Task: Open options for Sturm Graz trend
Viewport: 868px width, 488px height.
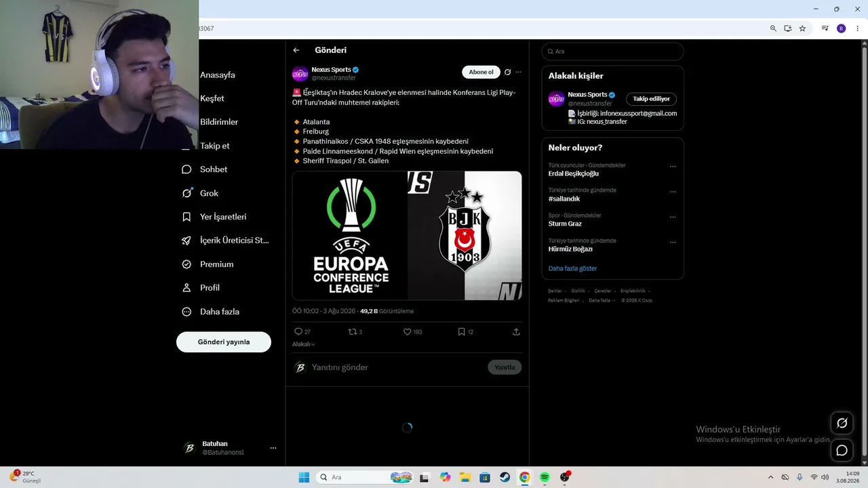Action: tap(673, 217)
